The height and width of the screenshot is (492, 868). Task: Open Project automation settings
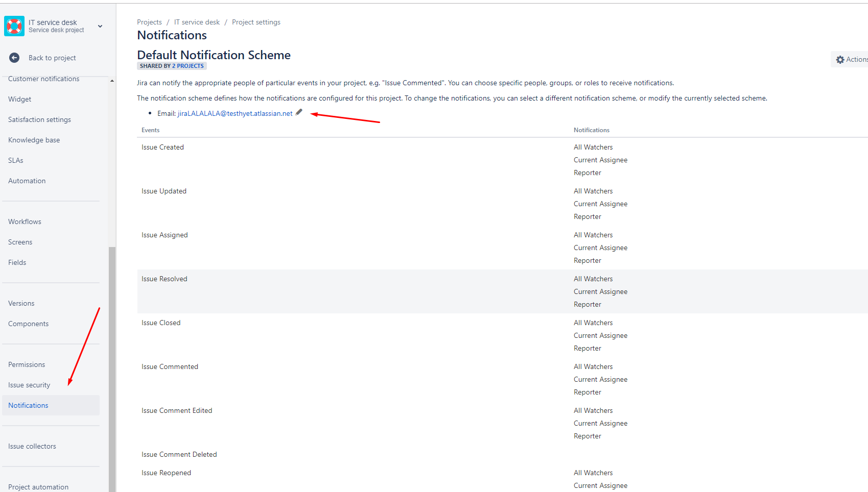tap(38, 486)
